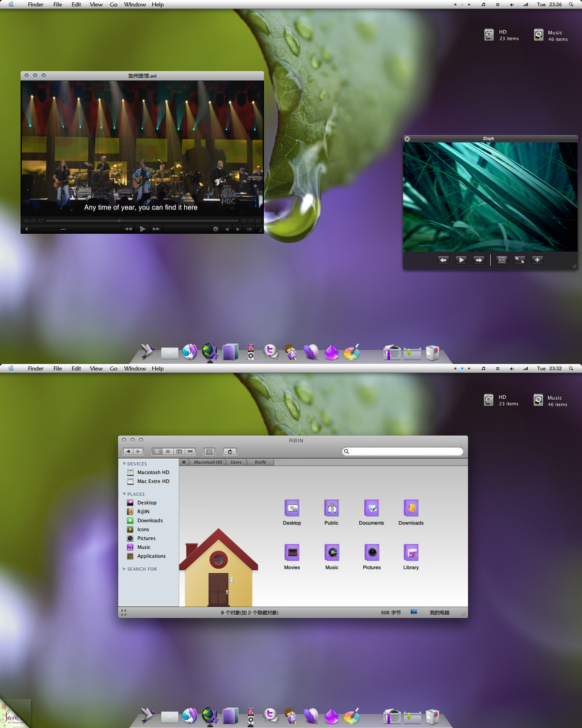Expand the SEARCH FOR sidebar section
The image size is (582, 728).
[x=124, y=569]
